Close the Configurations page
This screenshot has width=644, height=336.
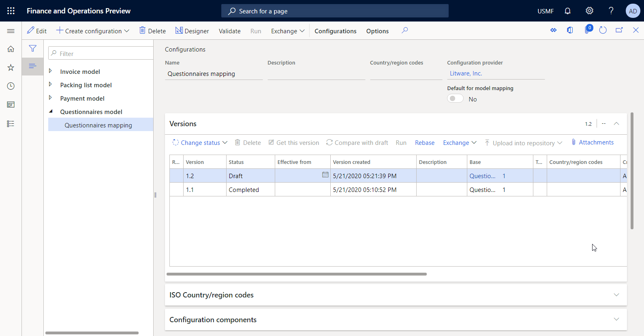(x=635, y=30)
